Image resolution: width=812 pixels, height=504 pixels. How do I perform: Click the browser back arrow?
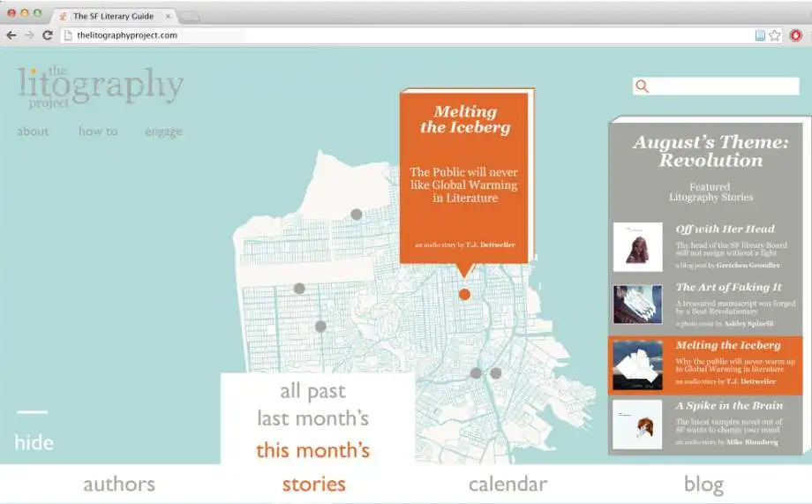point(11,35)
